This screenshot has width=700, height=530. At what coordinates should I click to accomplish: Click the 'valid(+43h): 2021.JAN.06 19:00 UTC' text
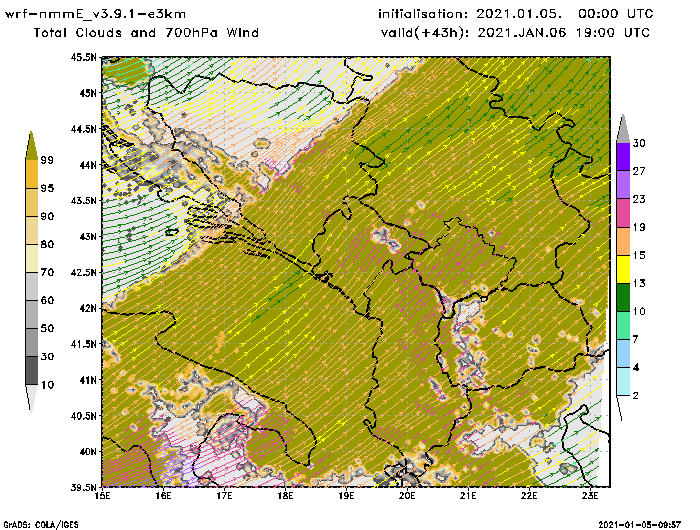(x=515, y=33)
